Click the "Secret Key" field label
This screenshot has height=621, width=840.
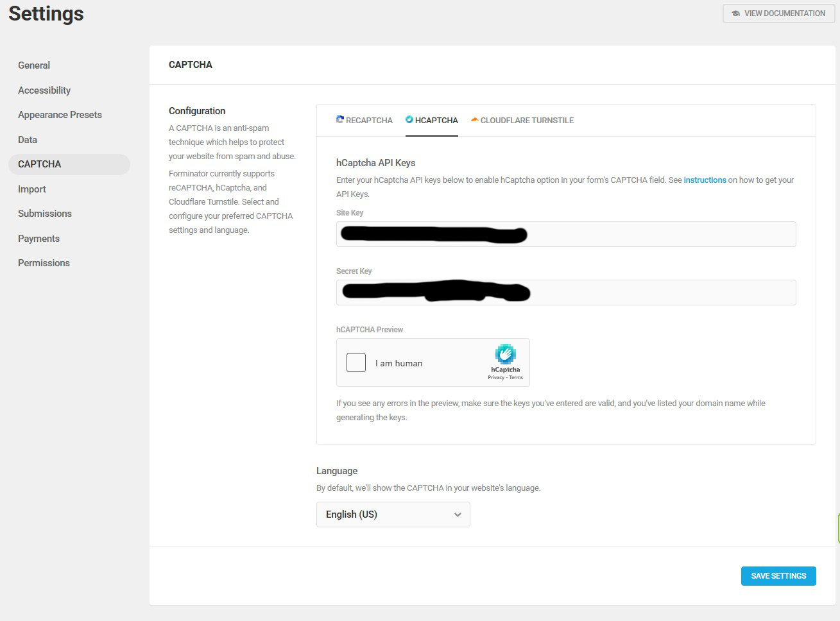click(354, 271)
